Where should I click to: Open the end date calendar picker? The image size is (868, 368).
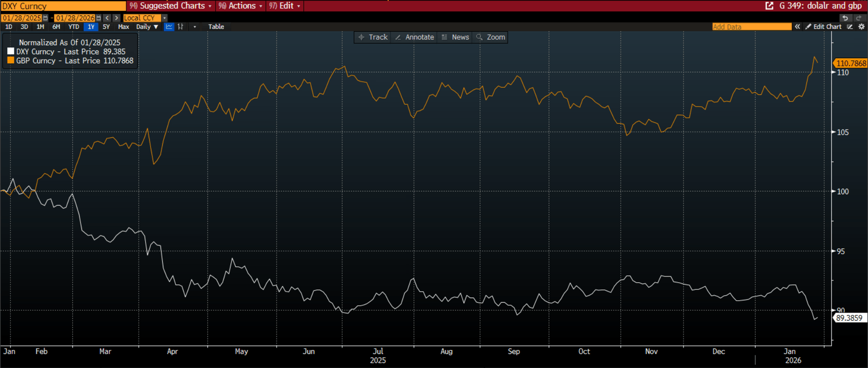click(x=98, y=18)
